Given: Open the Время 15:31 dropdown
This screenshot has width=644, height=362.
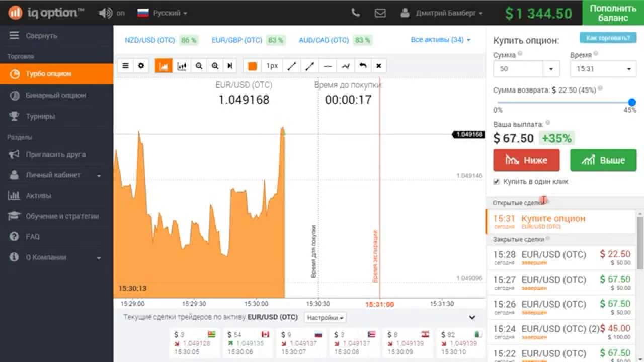Looking at the screenshot, I should tap(603, 69).
